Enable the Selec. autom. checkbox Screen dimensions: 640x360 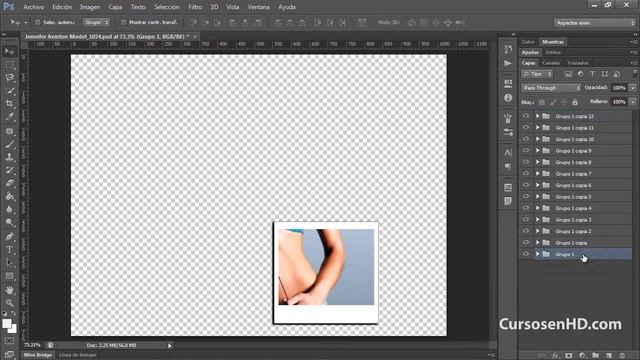click(38, 22)
